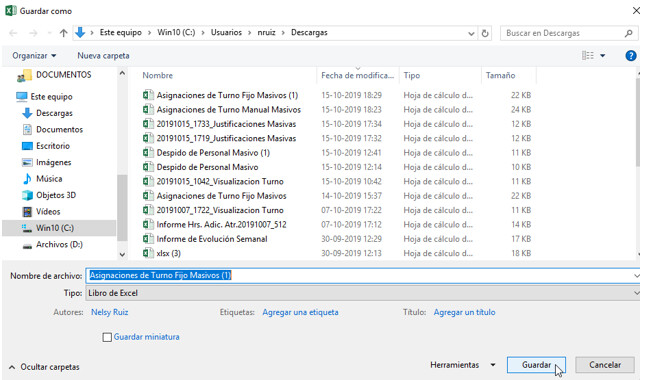Click nruiz in the breadcrumb path
The width and height of the screenshot is (645, 380).
[x=266, y=32]
